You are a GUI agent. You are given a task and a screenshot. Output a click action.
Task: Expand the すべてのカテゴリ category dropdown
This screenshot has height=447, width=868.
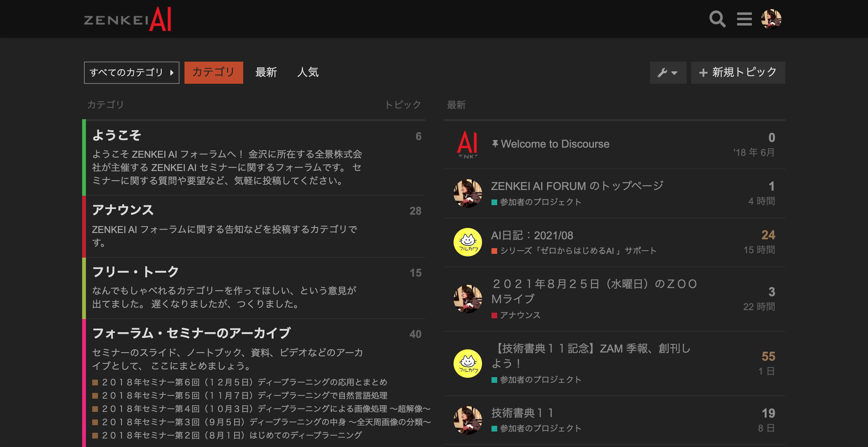pyautogui.click(x=131, y=72)
